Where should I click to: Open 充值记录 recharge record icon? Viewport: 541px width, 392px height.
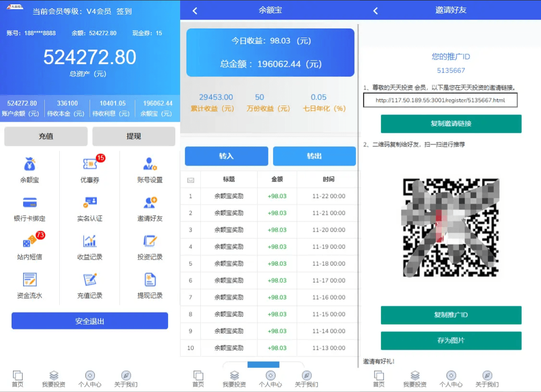tap(90, 280)
